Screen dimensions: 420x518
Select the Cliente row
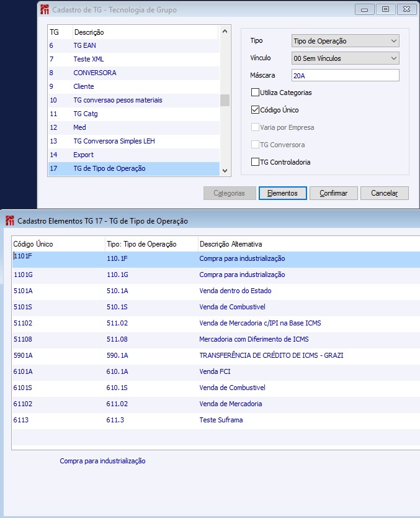[x=134, y=86]
